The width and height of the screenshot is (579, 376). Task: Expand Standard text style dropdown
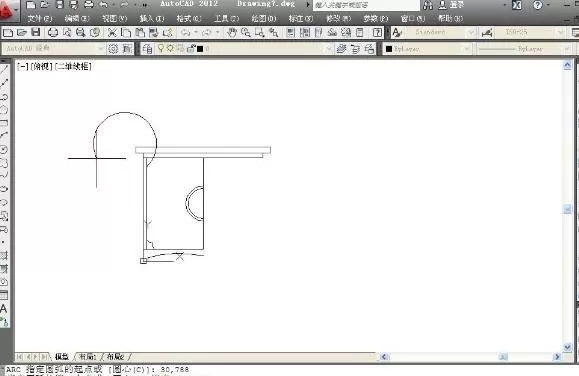pos(471,33)
